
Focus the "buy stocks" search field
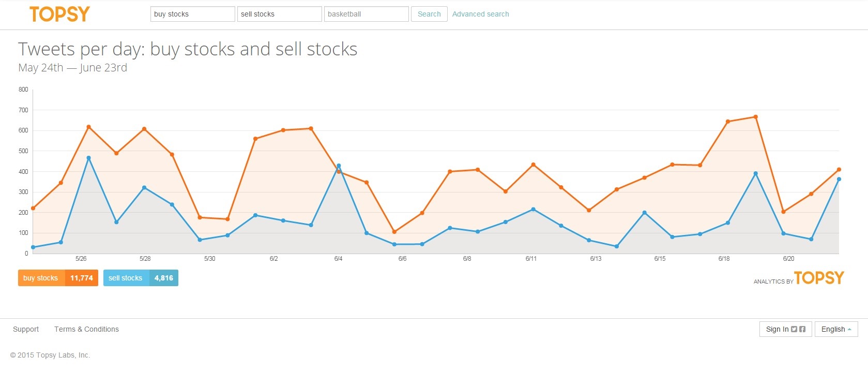pyautogui.click(x=192, y=14)
